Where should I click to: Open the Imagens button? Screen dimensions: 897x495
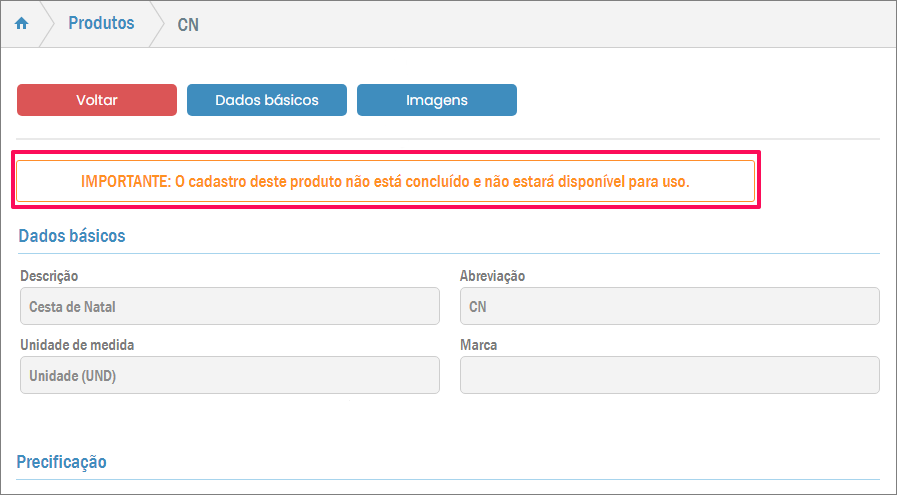pyautogui.click(x=437, y=100)
